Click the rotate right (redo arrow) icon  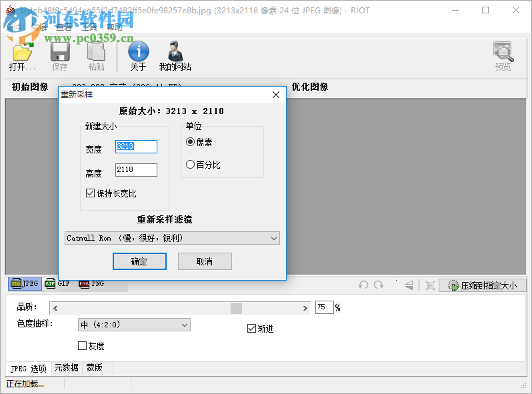[x=379, y=285]
